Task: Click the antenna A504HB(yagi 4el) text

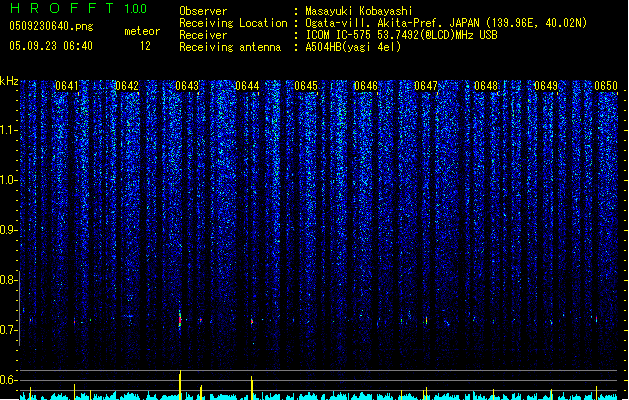Action: [353, 47]
